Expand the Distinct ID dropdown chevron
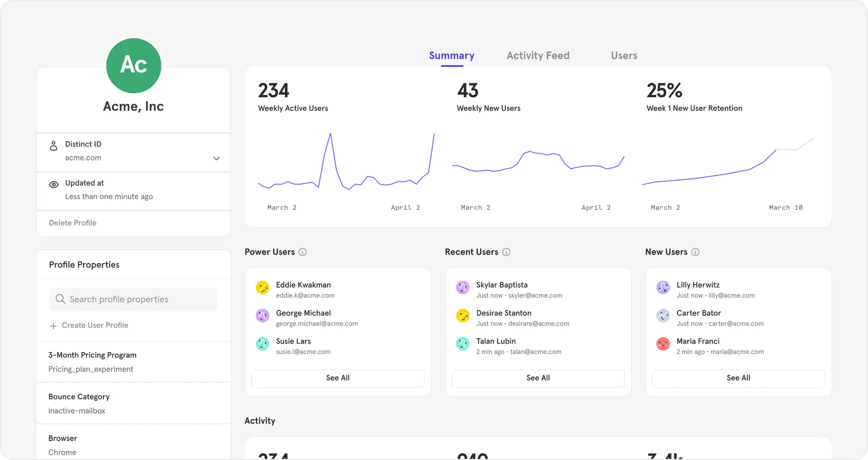The width and height of the screenshot is (868, 460). click(216, 159)
